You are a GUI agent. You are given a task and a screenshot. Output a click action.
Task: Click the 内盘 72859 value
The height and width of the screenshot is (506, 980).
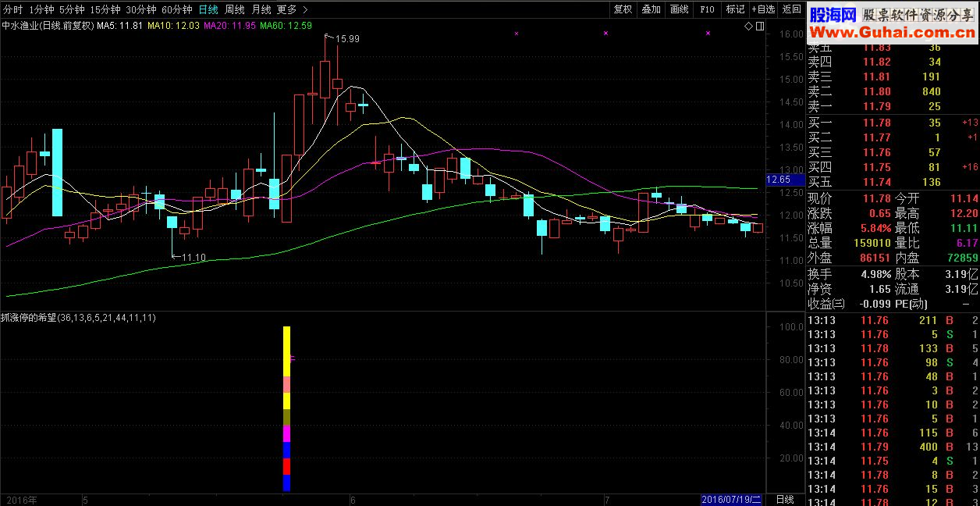963,258
